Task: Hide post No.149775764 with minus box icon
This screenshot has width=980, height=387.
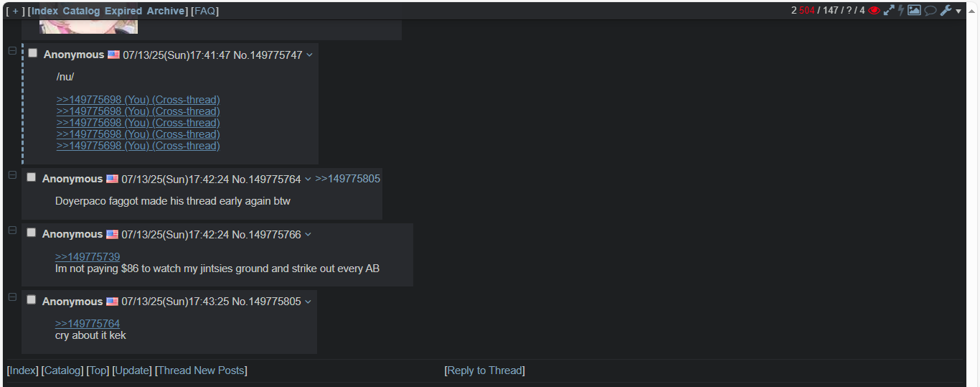Action: (11, 176)
